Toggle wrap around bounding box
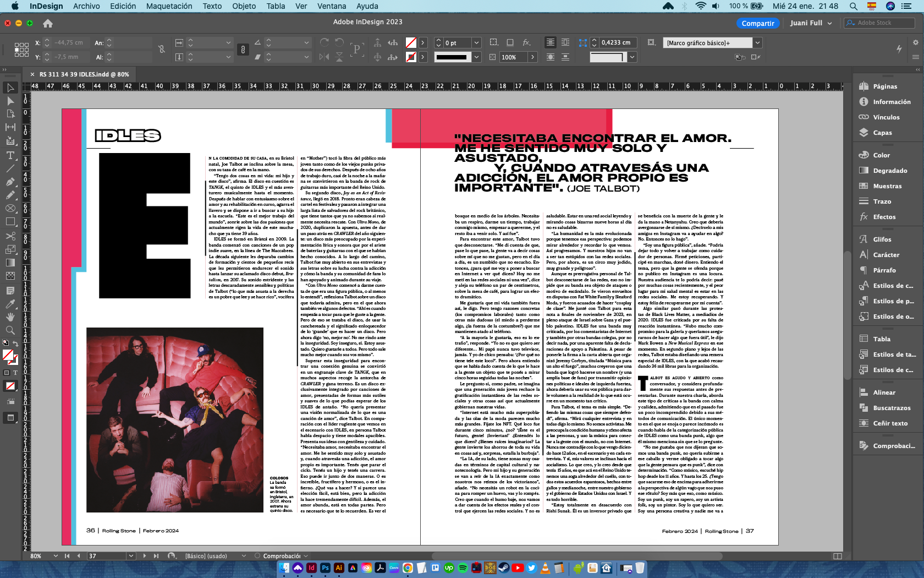 (x=565, y=42)
